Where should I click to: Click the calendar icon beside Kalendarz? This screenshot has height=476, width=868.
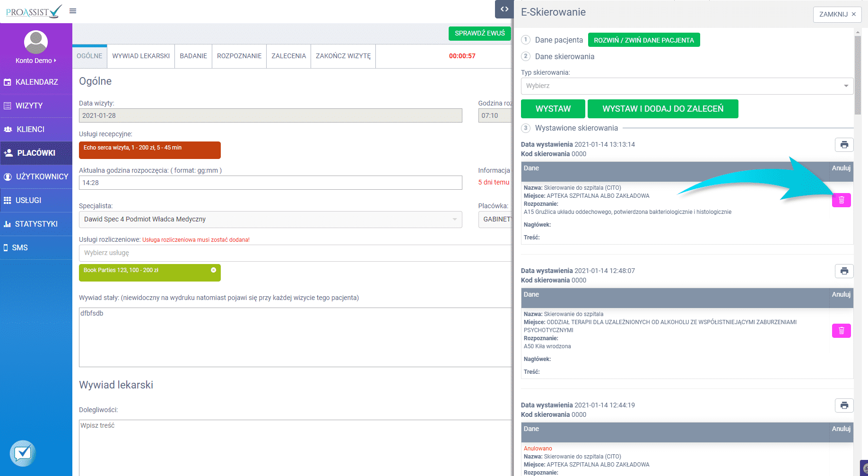[7, 82]
